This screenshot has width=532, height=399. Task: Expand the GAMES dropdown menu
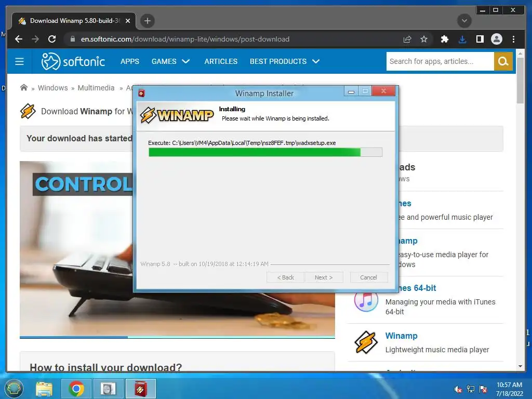click(x=170, y=61)
